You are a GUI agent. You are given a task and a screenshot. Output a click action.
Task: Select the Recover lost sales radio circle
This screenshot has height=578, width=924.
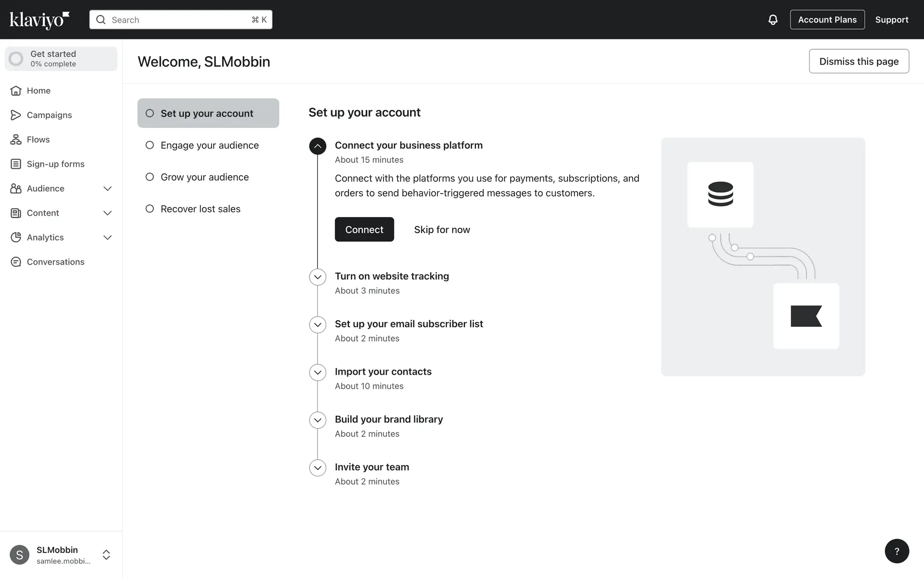coord(150,209)
